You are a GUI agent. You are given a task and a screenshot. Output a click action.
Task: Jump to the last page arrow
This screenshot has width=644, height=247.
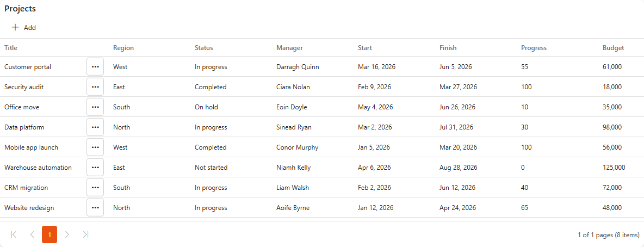coord(85,234)
